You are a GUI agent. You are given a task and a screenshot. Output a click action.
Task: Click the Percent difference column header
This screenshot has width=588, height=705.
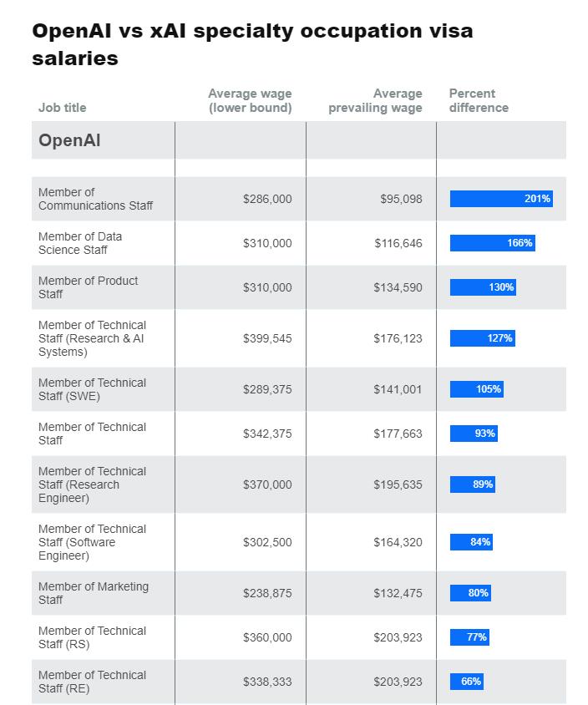479,100
